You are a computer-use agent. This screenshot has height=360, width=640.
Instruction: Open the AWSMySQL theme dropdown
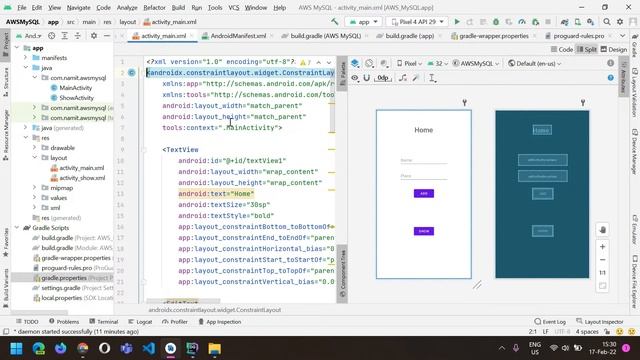click(x=476, y=63)
